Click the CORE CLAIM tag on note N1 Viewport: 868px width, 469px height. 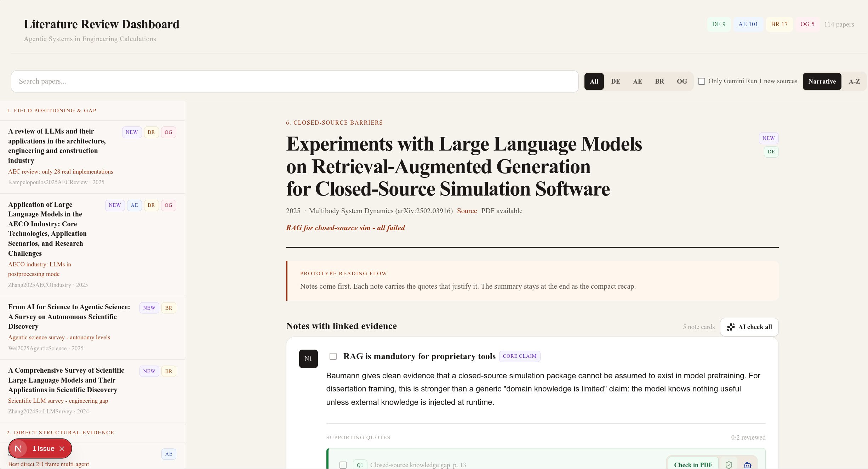coord(519,356)
